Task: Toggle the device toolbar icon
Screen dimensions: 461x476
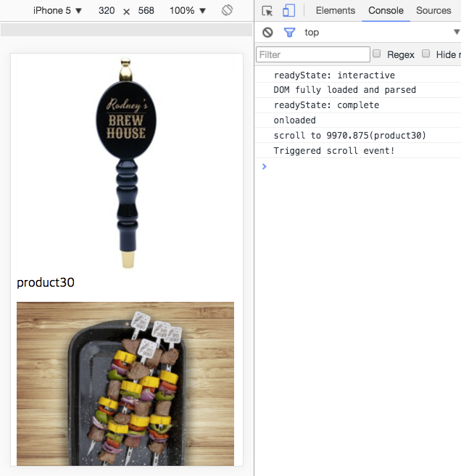Action: 288,11
